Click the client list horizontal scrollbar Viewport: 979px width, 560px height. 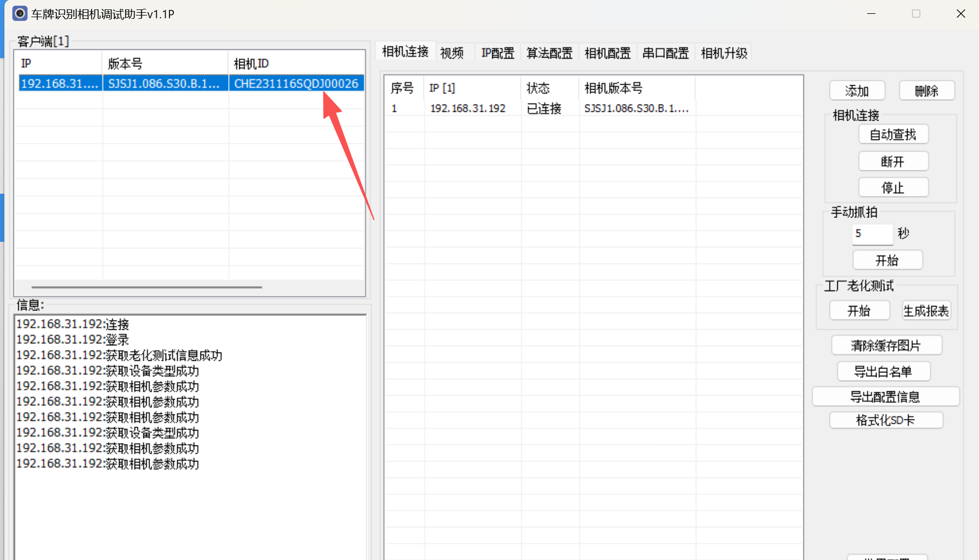click(x=147, y=287)
